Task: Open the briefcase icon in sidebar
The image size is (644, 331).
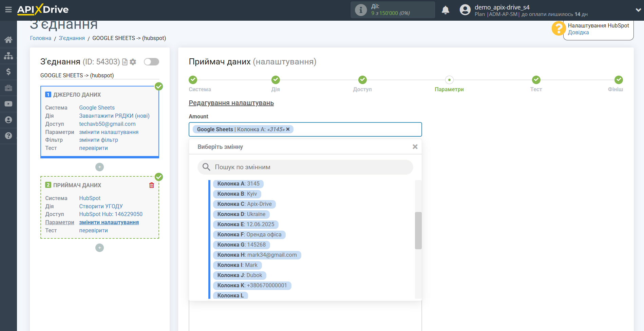Action: pyautogui.click(x=8, y=88)
